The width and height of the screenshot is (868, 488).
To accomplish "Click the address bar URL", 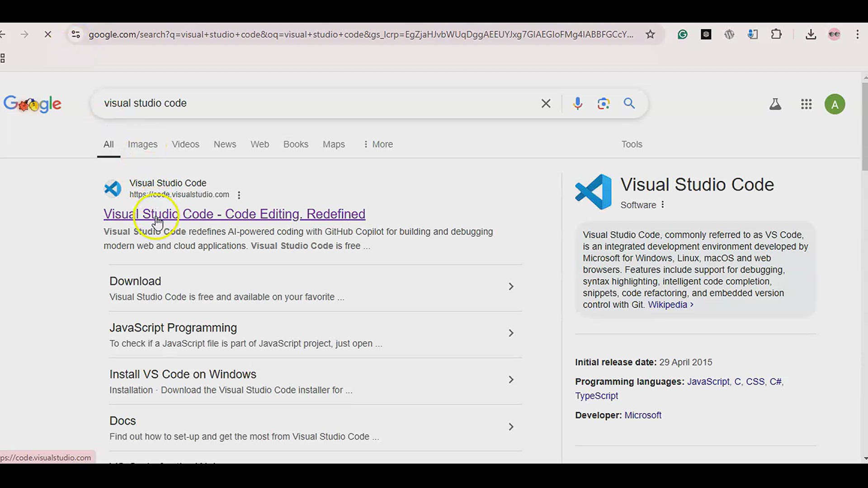I will [361, 34].
